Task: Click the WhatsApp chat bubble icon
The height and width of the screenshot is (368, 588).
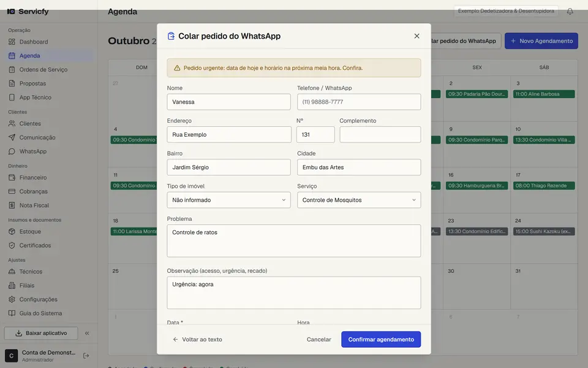Action: click(x=12, y=151)
